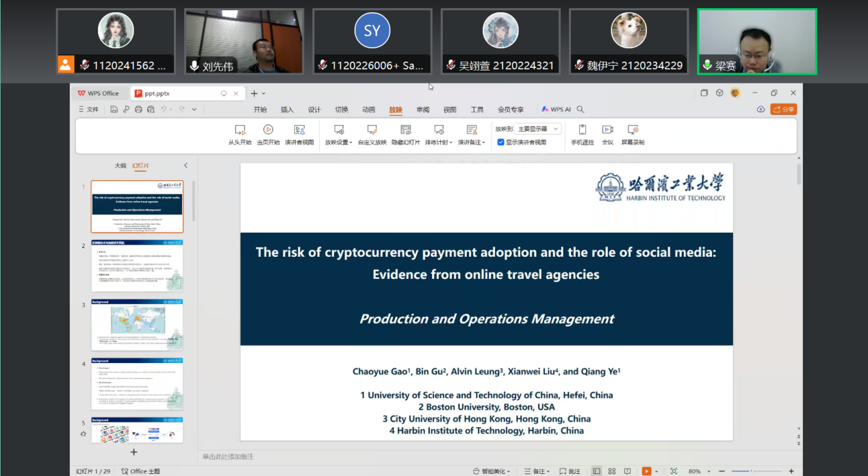Open the 文件 menu
The image size is (868, 476).
tap(89, 110)
